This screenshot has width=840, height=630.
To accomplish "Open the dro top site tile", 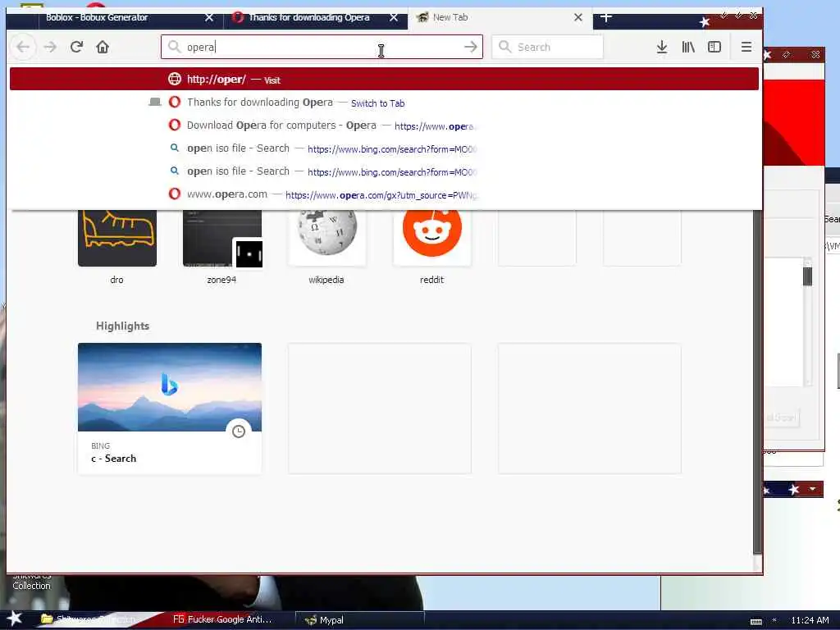I will point(116,239).
